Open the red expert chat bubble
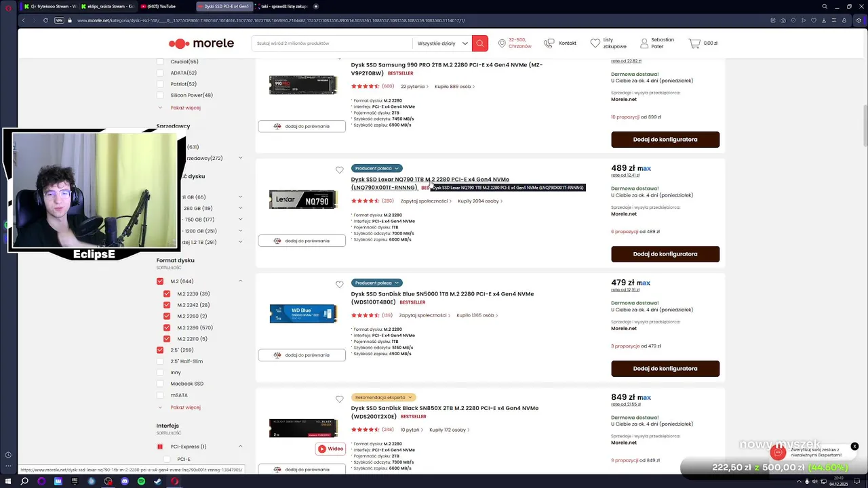The height and width of the screenshot is (488, 868). [778, 452]
